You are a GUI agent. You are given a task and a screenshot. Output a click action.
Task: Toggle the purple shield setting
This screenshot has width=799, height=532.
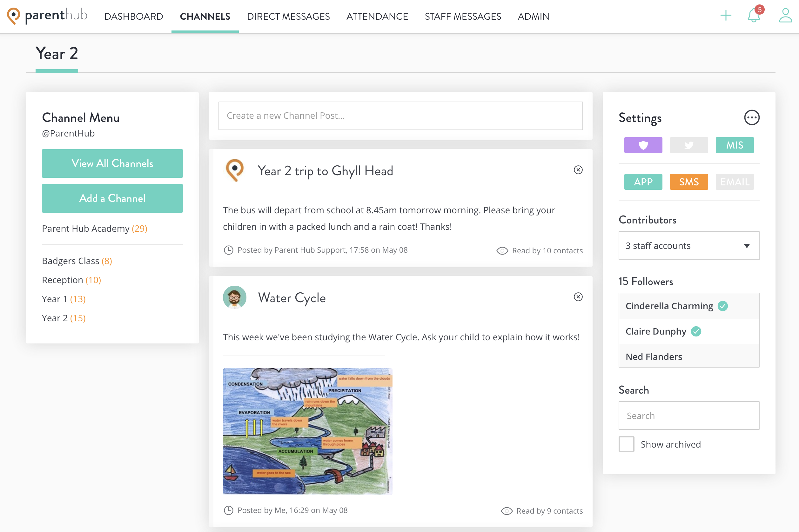pos(643,145)
